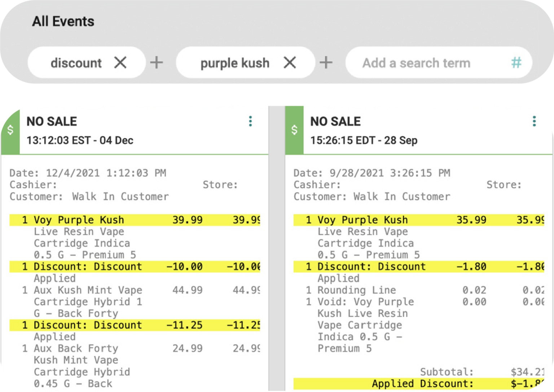
Task: Click the green dollar icon on the 28 Sep event
Action: click(x=294, y=130)
